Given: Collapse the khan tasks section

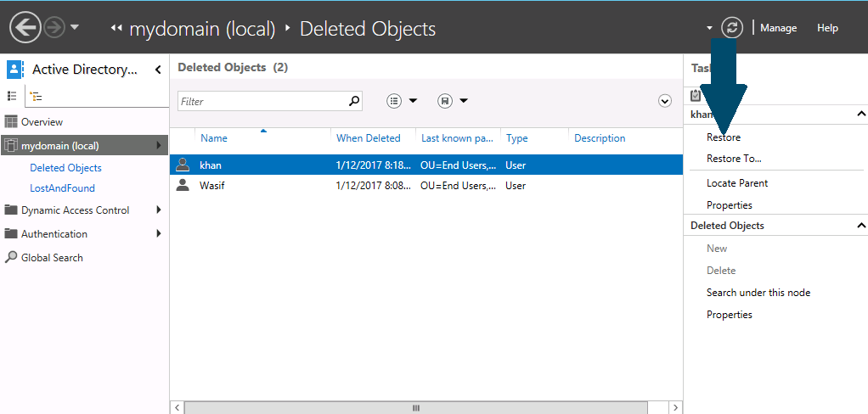Looking at the screenshot, I should point(861,114).
